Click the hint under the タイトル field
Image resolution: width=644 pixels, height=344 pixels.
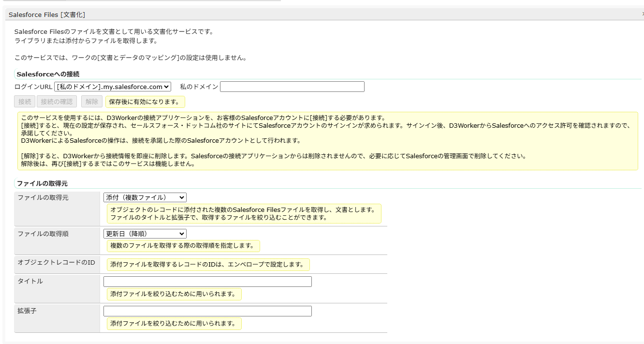pyautogui.click(x=174, y=294)
